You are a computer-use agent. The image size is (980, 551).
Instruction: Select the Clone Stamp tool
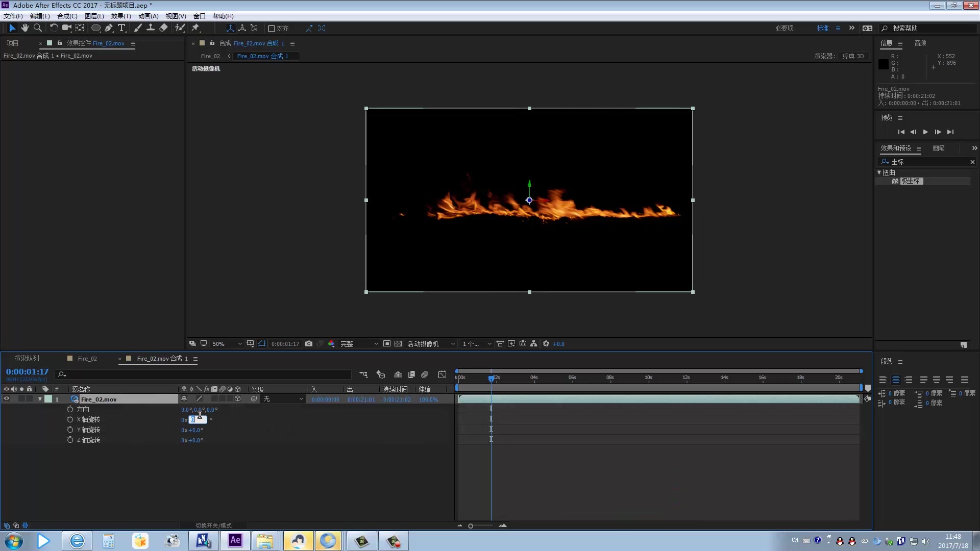pyautogui.click(x=151, y=28)
